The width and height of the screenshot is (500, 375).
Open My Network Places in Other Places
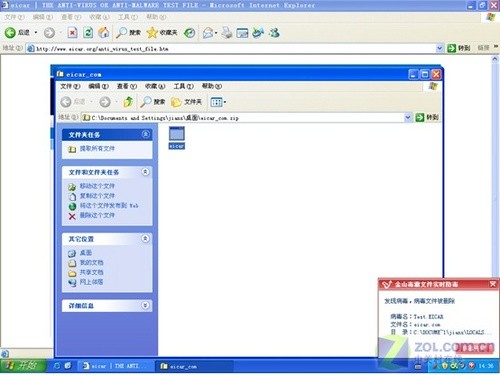91,282
